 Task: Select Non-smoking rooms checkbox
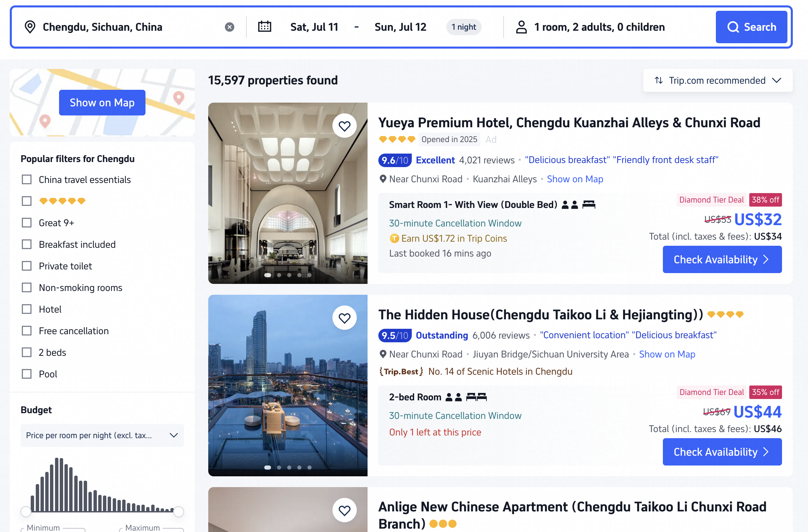[x=26, y=288]
